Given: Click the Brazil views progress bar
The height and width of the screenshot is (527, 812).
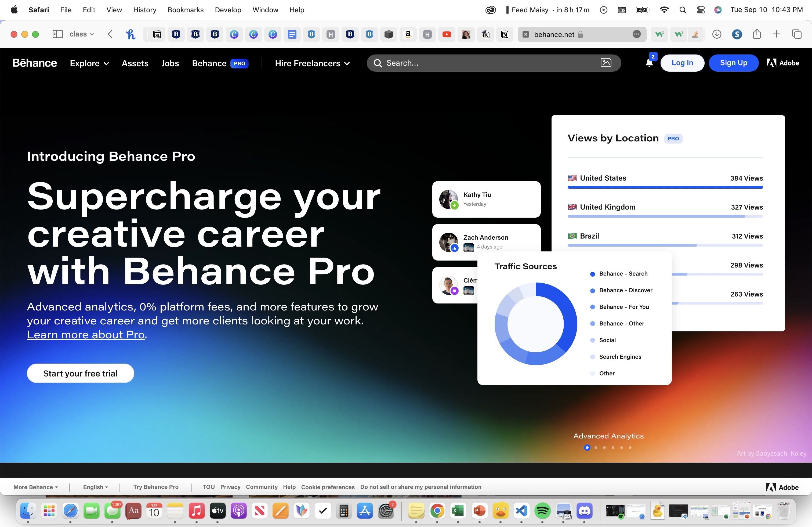Looking at the screenshot, I should (x=665, y=245).
